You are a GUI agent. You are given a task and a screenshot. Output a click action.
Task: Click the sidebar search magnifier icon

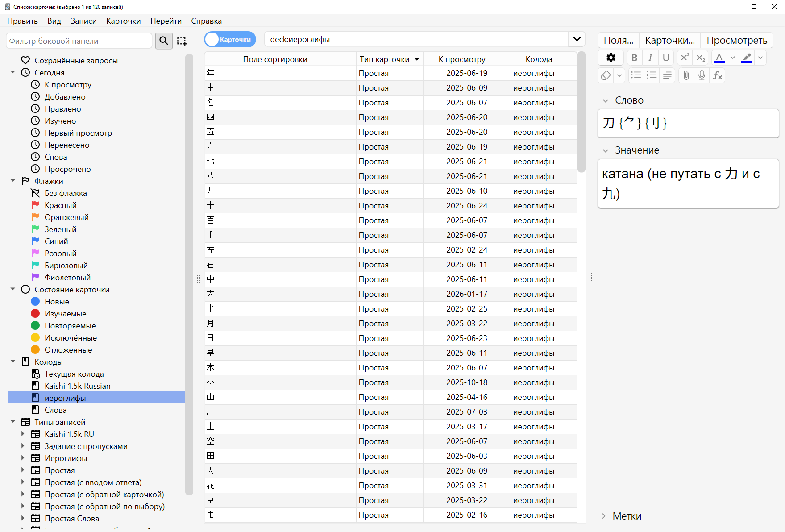[x=164, y=41]
